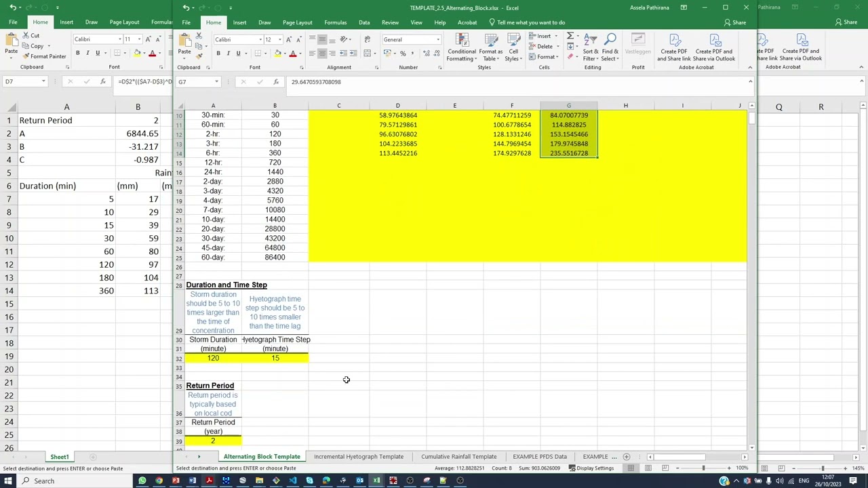Click Create PDF and Share via Outlook
The height and width of the screenshot is (488, 868).
713,47
